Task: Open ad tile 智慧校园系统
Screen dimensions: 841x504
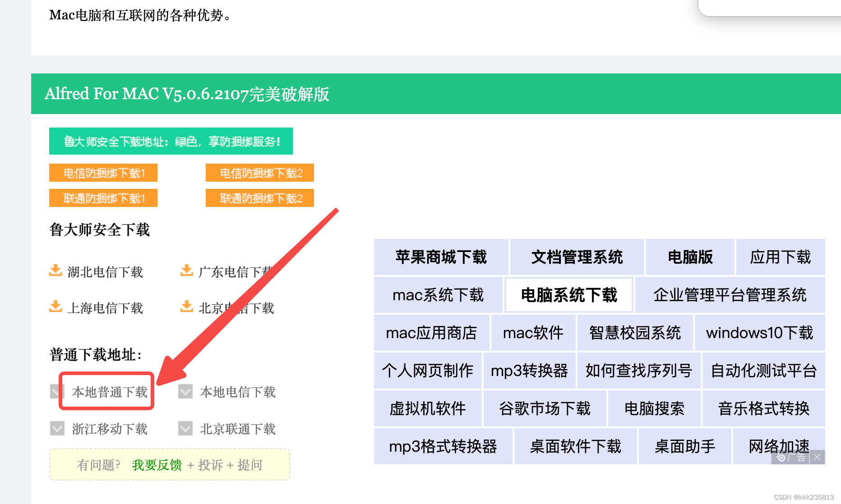Action: 635,333
